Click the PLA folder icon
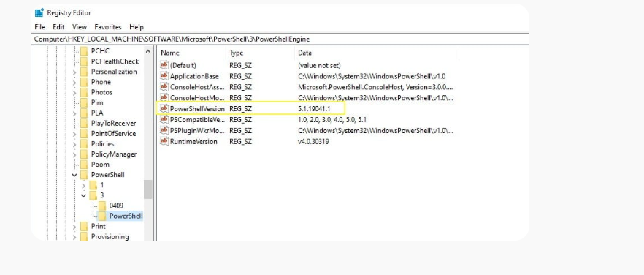The image size is (644, 275). 84,113
